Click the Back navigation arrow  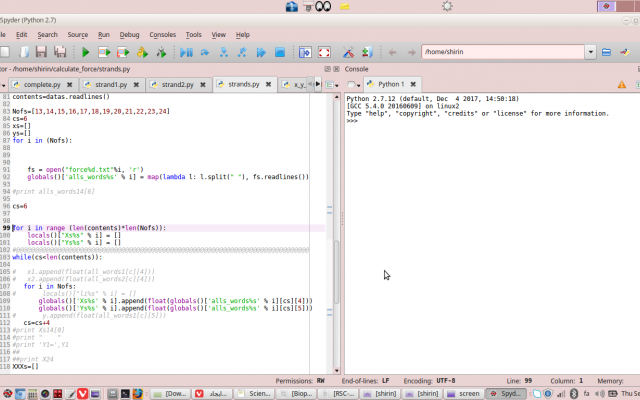point(393,52)
